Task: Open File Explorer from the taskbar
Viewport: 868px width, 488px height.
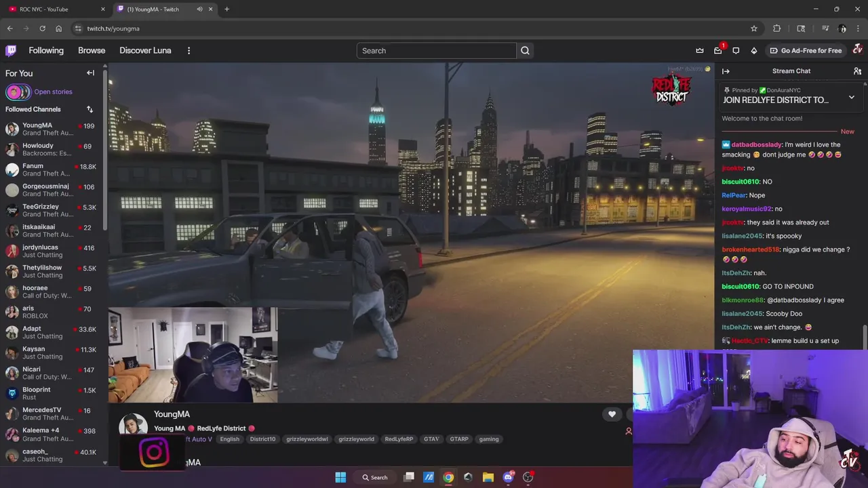Action: tap(488, 477)
